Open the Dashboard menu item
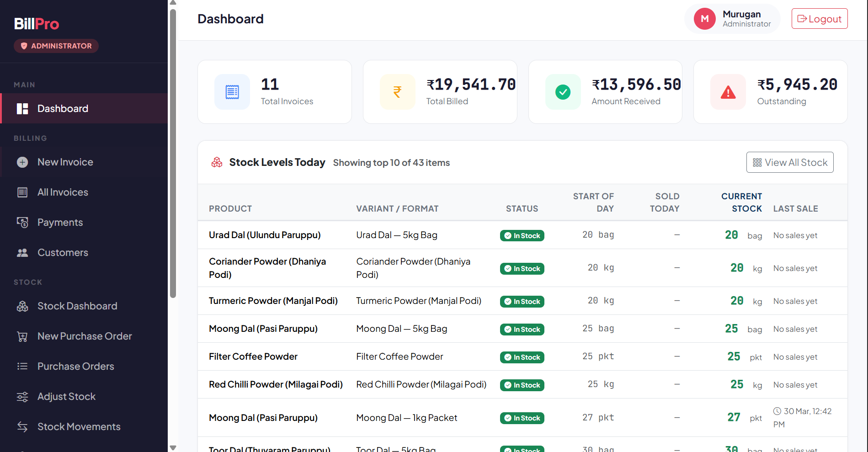The image size is (868, 452). point(84,108)
